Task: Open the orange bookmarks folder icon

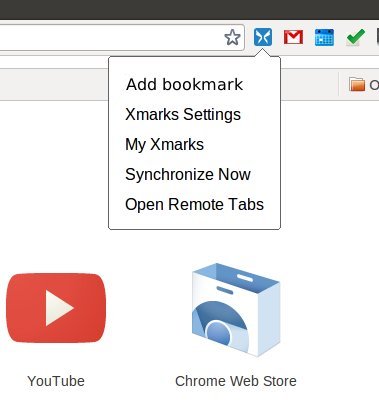Action: click(x=357, y=84)
